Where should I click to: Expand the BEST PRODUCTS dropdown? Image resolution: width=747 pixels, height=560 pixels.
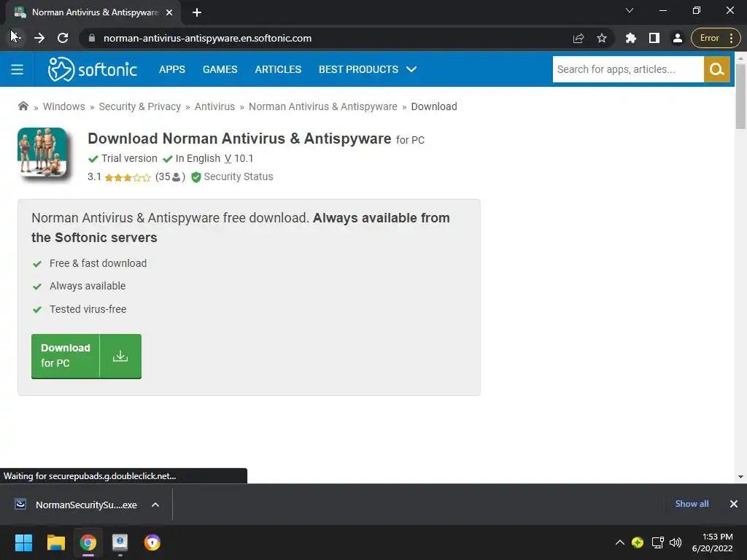pos(368,69)
